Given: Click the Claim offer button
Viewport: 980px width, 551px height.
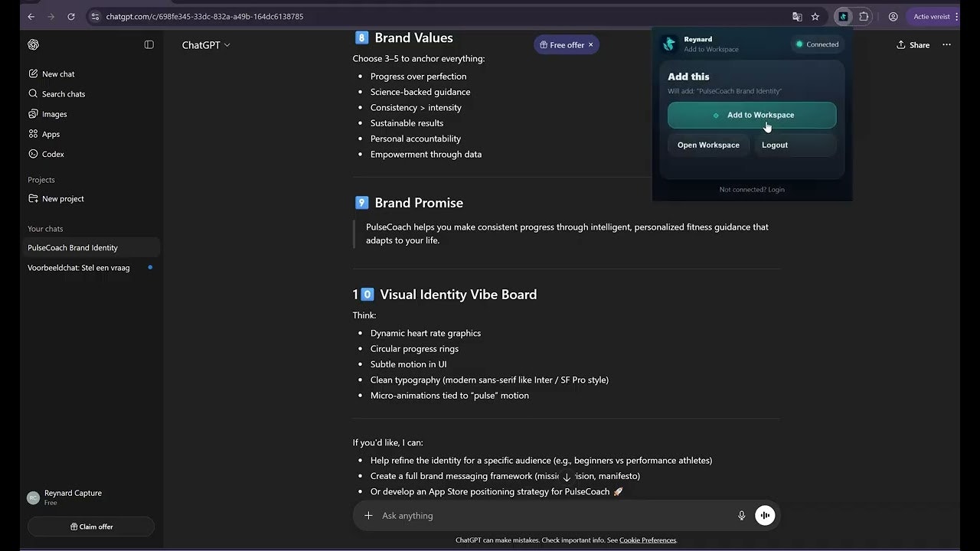Looking at the screenshot, I should click(x=91, y=527).
